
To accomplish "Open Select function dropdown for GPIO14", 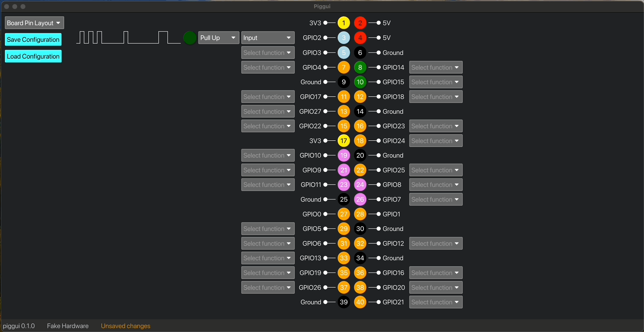I will pos(436,67).
